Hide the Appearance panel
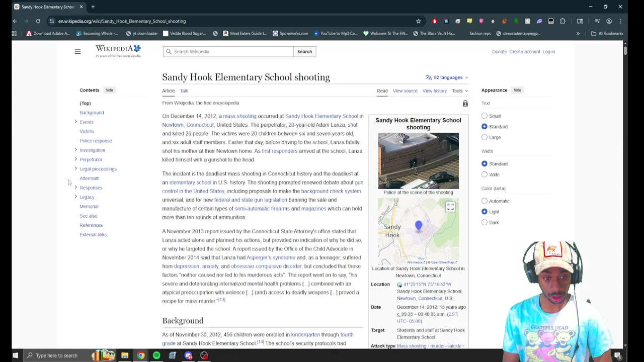Screen dimensions: 644x362 pos(517,90)
